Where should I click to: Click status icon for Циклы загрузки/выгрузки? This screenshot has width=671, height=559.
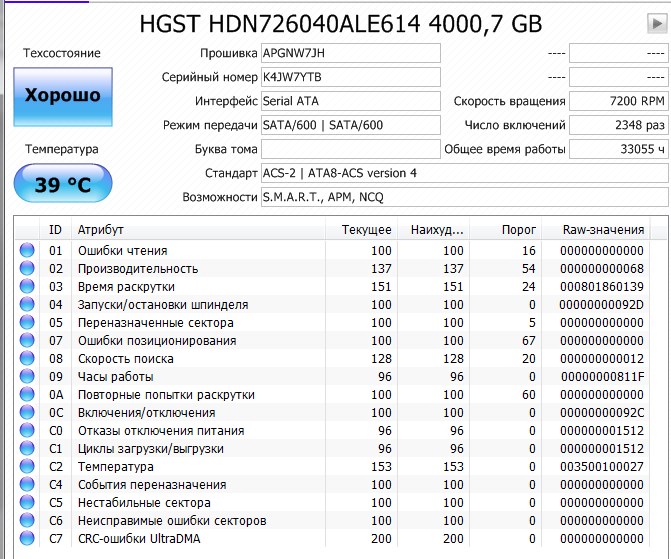pyautogui.click(x=27, y=448)
